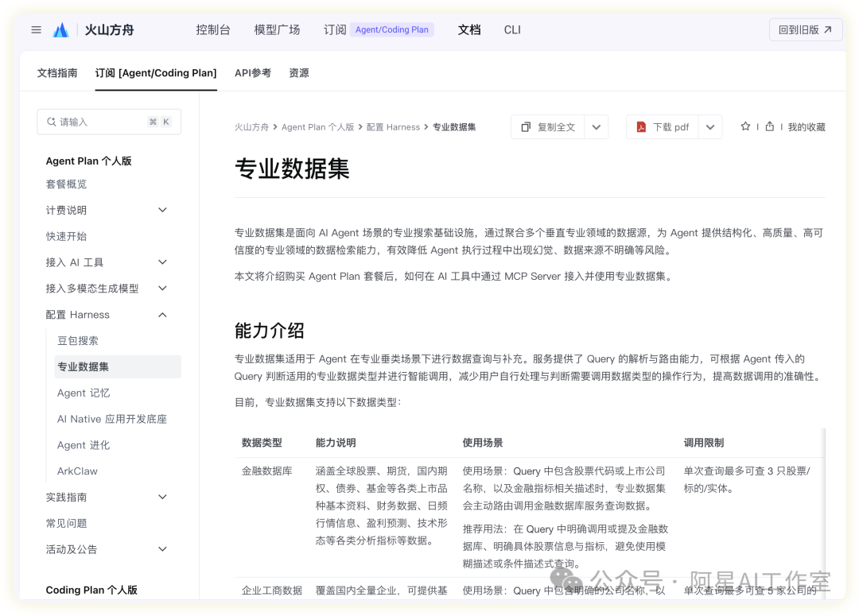This screenshot has height=616, width=859.
Task: Click the 能力说明 column header
Action: click(336, 443)
